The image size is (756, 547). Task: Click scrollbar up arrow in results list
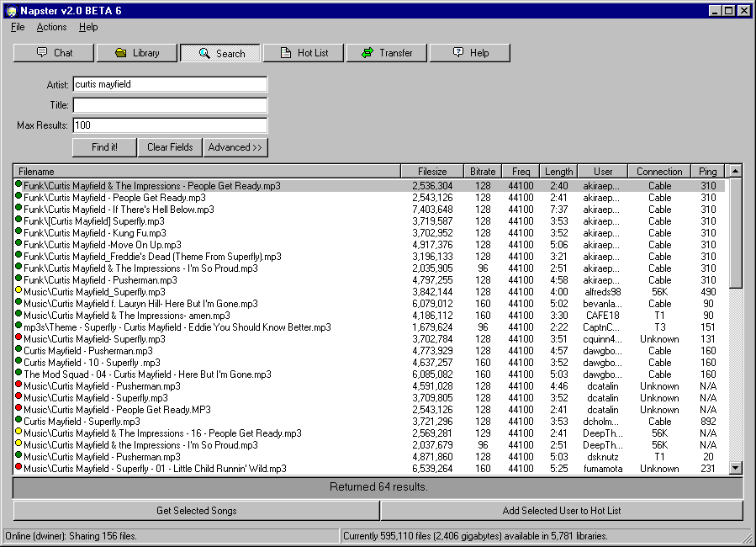coord(735,171)
